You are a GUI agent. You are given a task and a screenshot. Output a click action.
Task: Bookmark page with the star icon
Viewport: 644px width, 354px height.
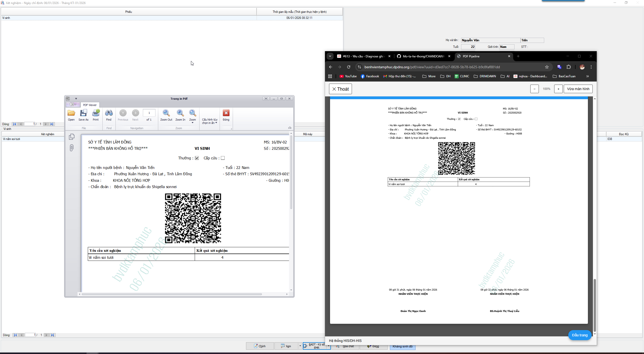click(547, 67)
